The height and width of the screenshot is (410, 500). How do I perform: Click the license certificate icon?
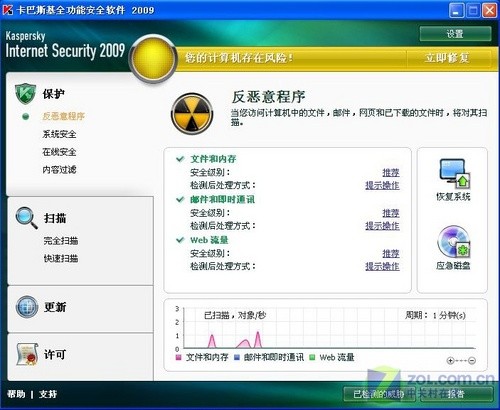(x=27, y=354)
